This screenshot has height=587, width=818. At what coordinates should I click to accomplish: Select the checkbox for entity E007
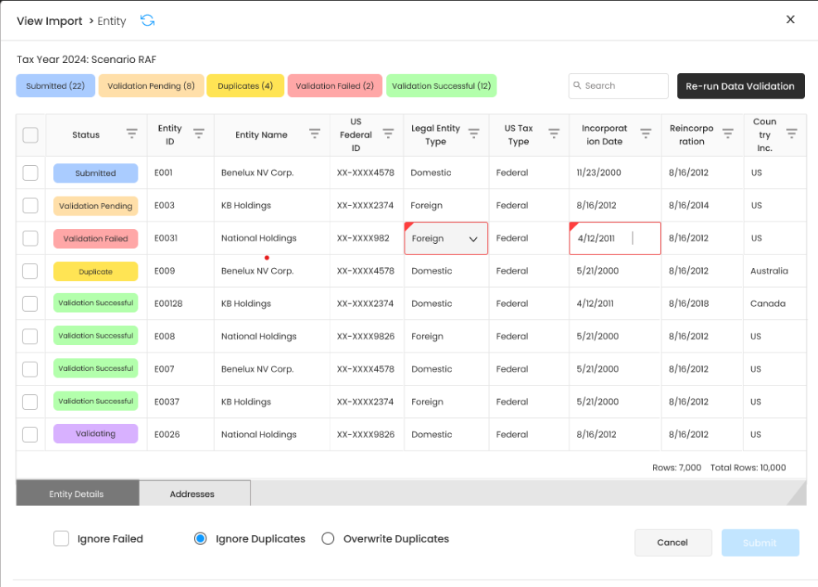tap(30, 369)
